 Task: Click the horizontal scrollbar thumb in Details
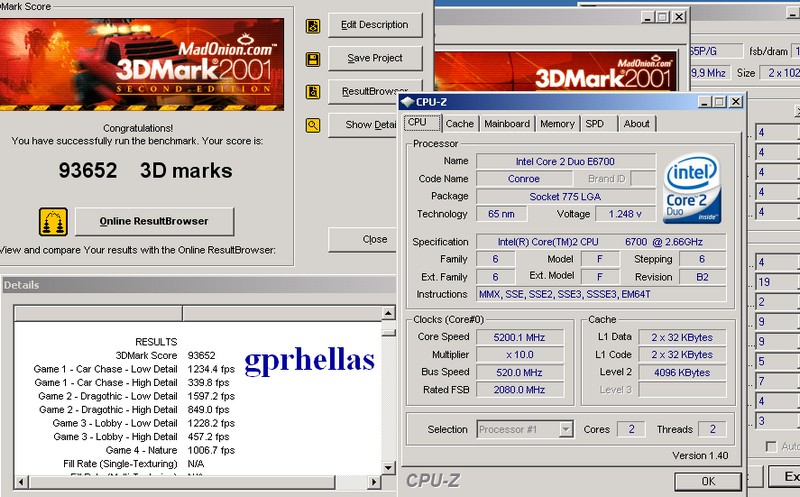tap(182, 482)
